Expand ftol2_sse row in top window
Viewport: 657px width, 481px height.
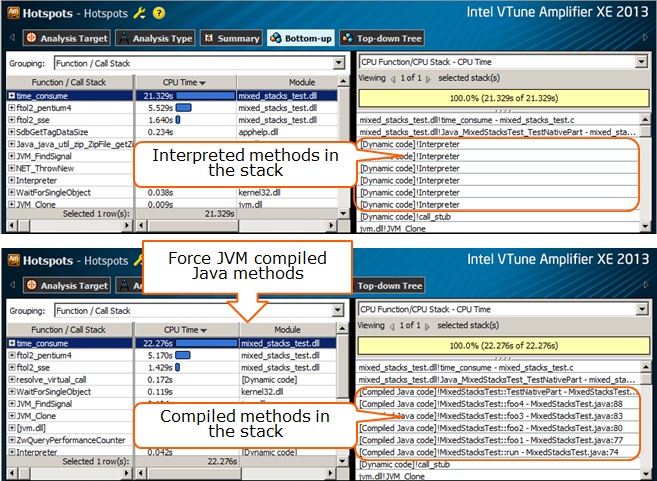click(x=12, y=120)
